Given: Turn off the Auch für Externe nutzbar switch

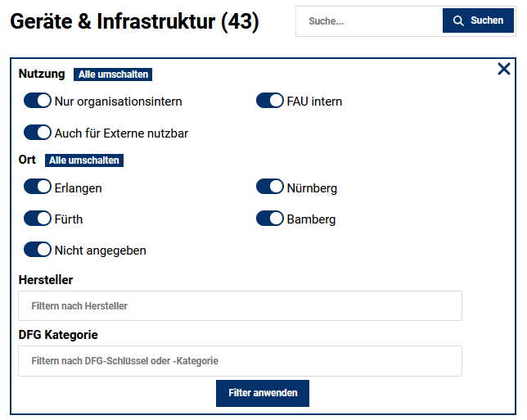Looking at the screenshot, I should point(38,132).
